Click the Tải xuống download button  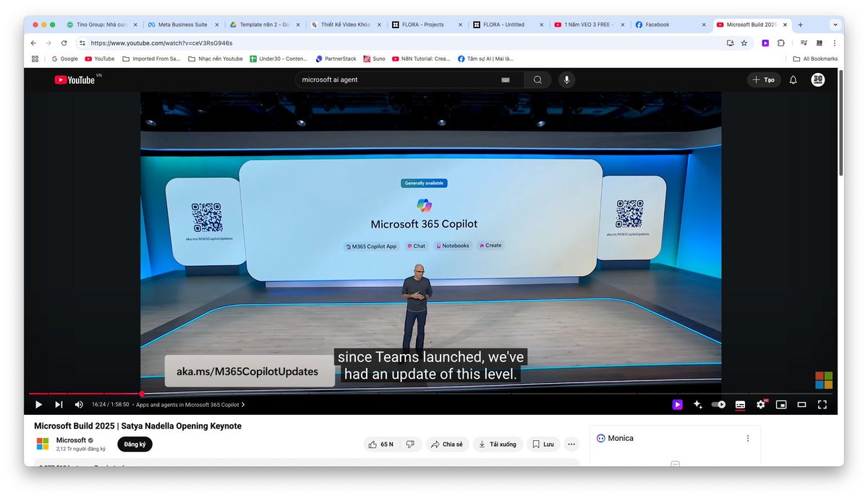[x=498, y=444]
